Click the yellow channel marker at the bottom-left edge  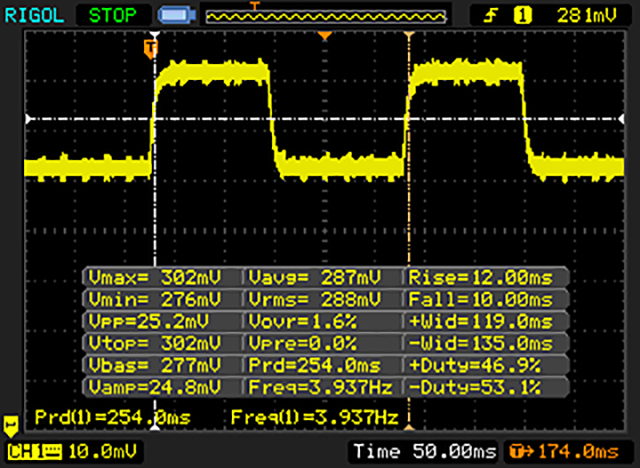click(11, 424)
